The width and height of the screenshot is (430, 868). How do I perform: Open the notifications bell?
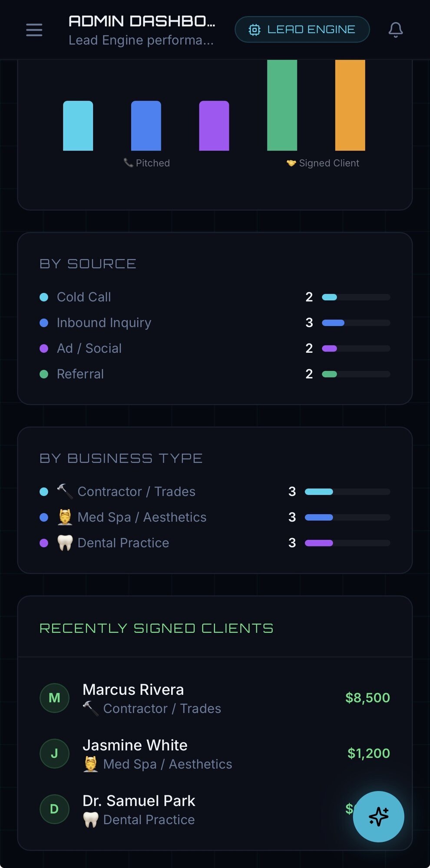tap(395, 30)
